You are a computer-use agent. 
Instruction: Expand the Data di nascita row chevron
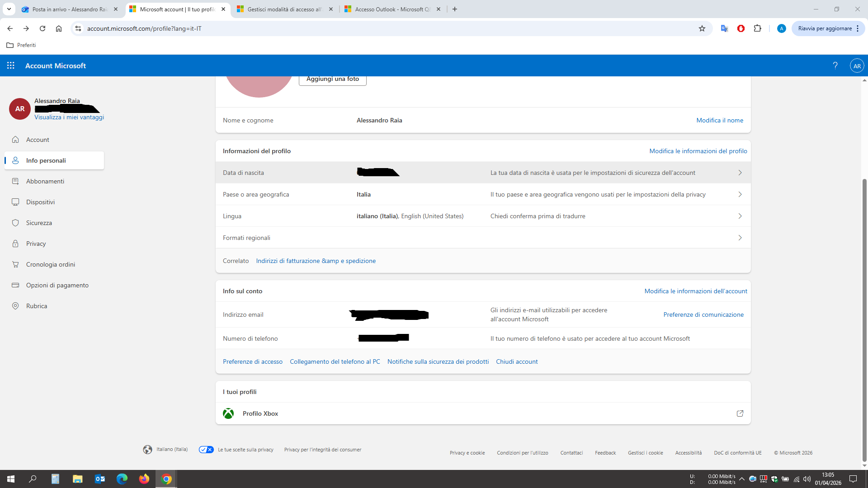(740, 173)
